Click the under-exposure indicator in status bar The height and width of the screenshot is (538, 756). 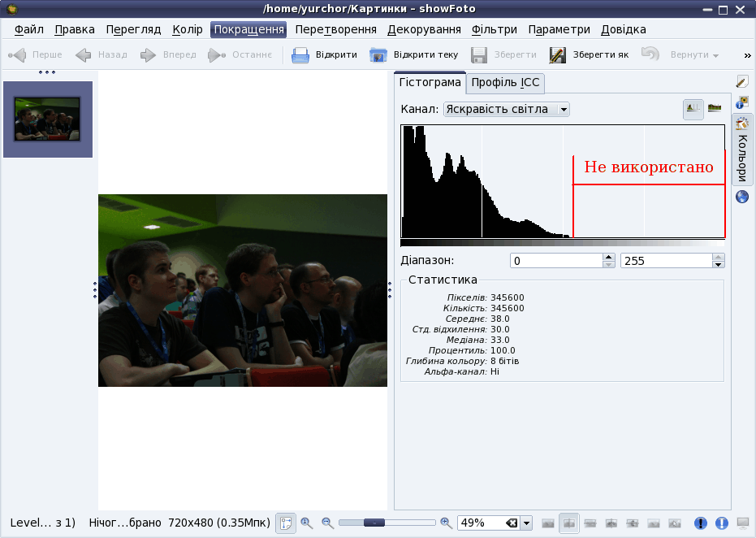[701, 523]
